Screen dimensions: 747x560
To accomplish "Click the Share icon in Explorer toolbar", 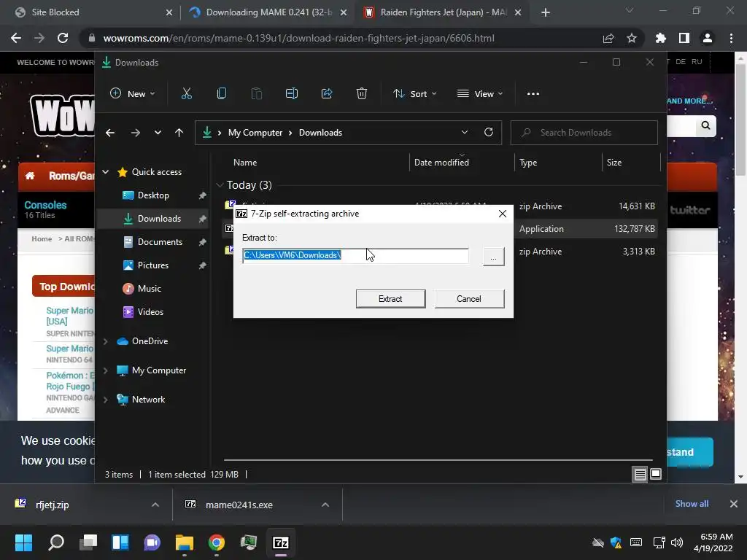I will (327, 94).
